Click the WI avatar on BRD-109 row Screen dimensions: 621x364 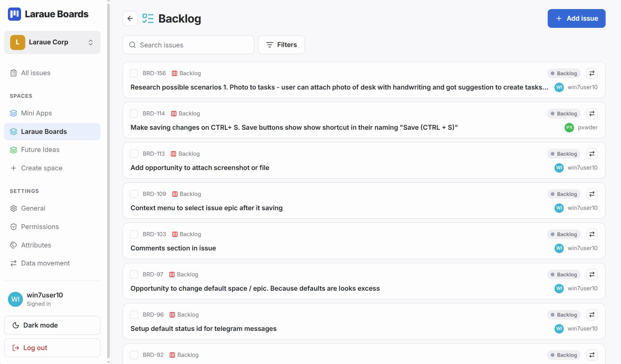(559, 208)
